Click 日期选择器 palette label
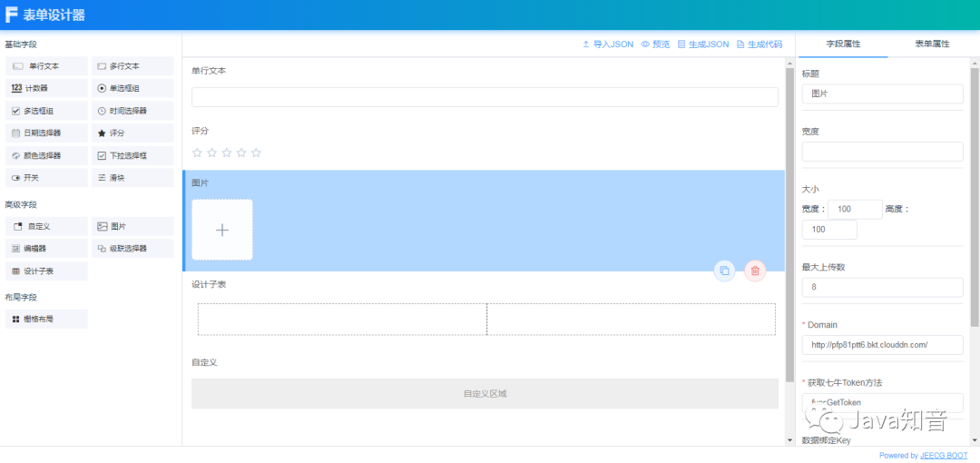 (x=43, y=133)
